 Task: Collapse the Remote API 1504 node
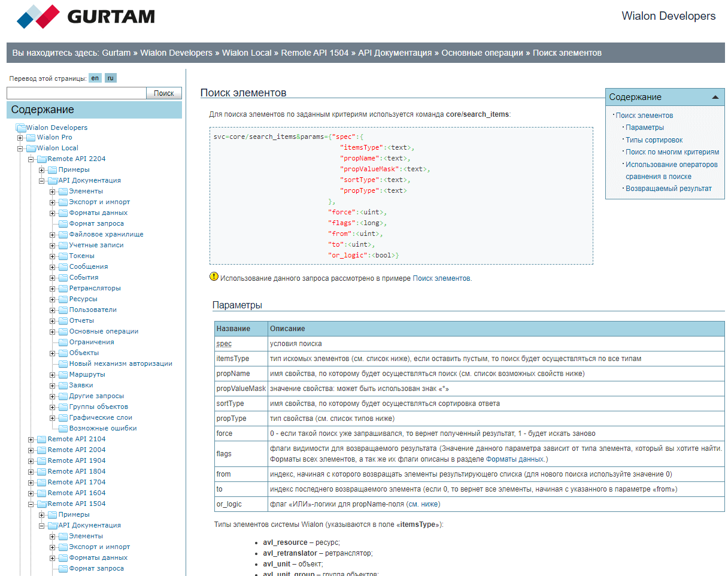coord(31,504)
